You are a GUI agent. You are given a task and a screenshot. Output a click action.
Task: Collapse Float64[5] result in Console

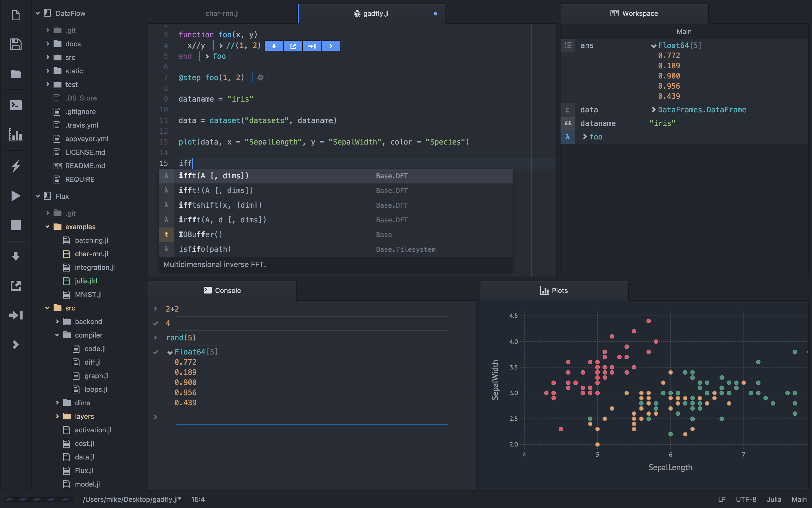(170, 352)
